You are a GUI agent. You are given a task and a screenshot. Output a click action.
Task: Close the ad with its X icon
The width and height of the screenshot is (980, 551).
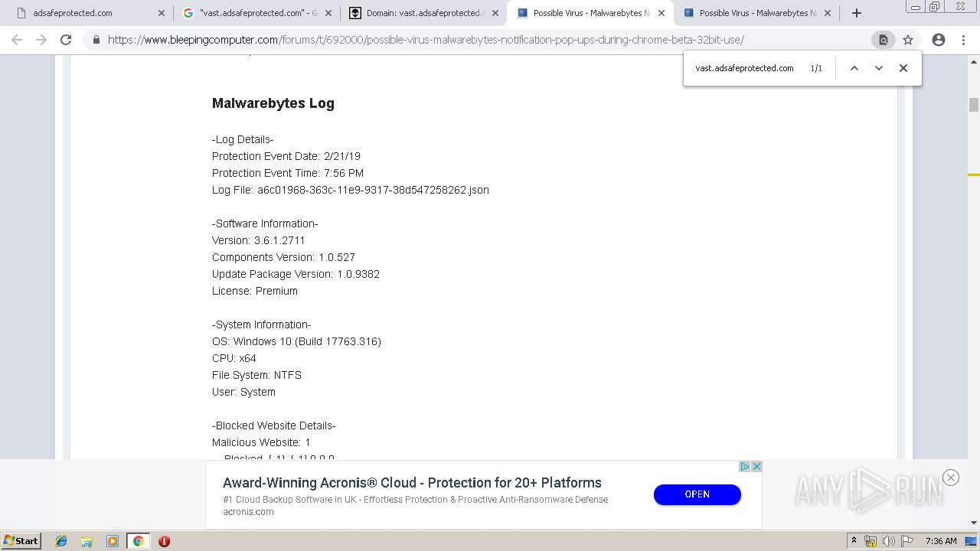coord(756,467)
